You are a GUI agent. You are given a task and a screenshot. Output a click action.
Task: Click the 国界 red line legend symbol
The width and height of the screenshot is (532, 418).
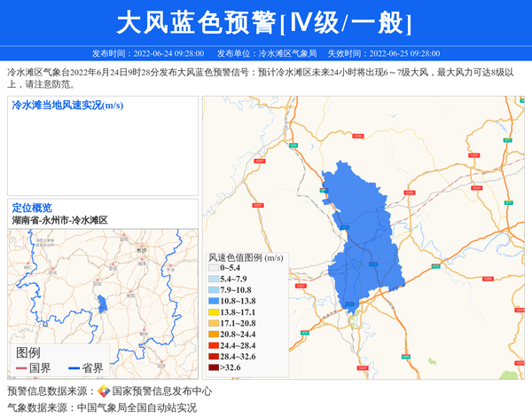point(21,368)
